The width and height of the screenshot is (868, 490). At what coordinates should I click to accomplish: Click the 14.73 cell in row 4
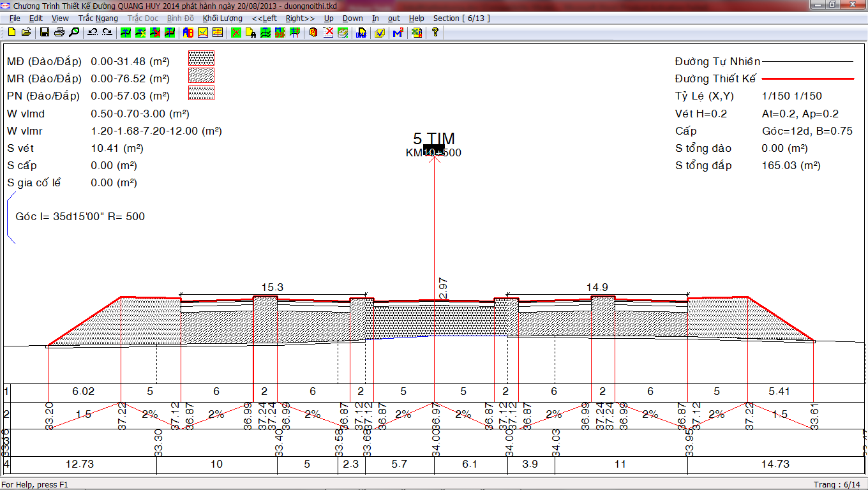pyautogui.click(x=775, y=464)
